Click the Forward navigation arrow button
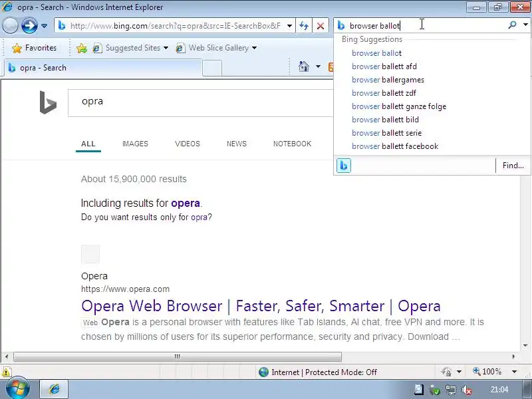The width and height of the screenshot is (532, 399). (x=29, y=25)
